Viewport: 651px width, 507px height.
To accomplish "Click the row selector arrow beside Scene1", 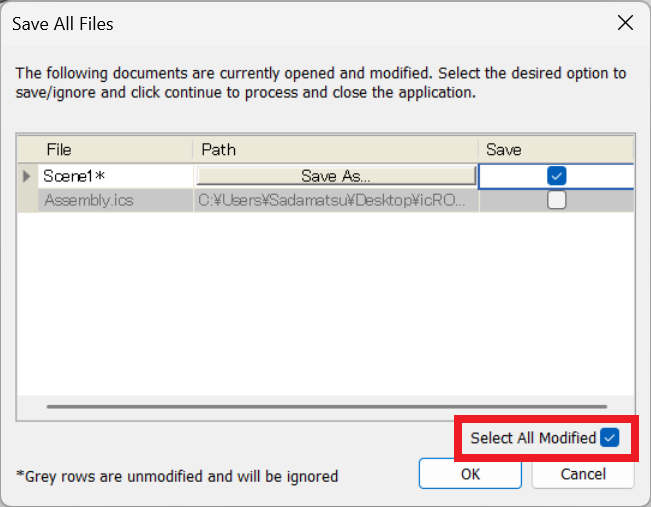I will pos(27,176).
